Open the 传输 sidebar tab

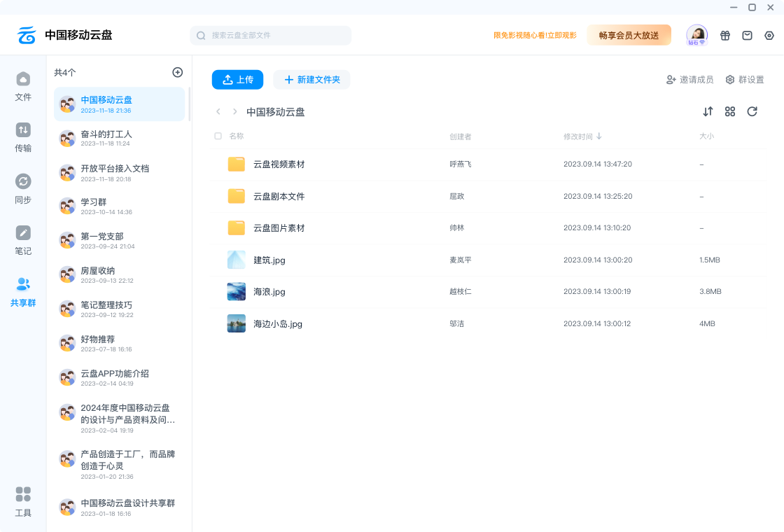(23, 137)
